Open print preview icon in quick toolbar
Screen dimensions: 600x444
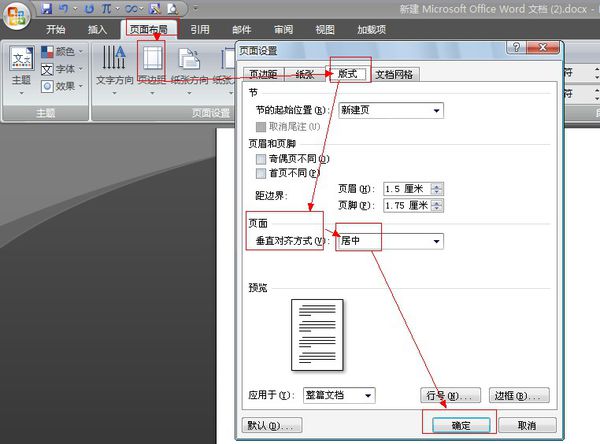coord(172,8)
